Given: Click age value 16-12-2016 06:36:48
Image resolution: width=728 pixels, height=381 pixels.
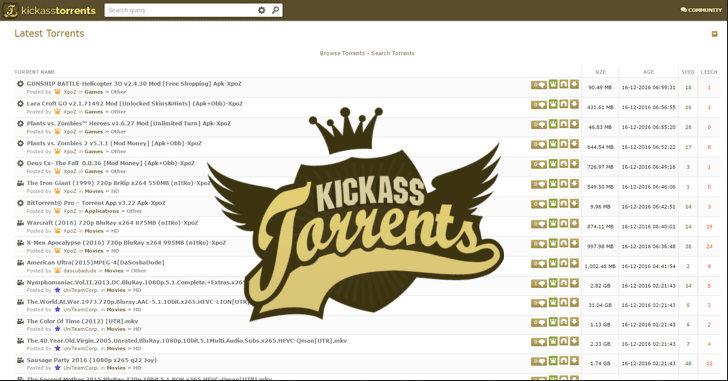Looking at the screenshot, I should (649, 246).
